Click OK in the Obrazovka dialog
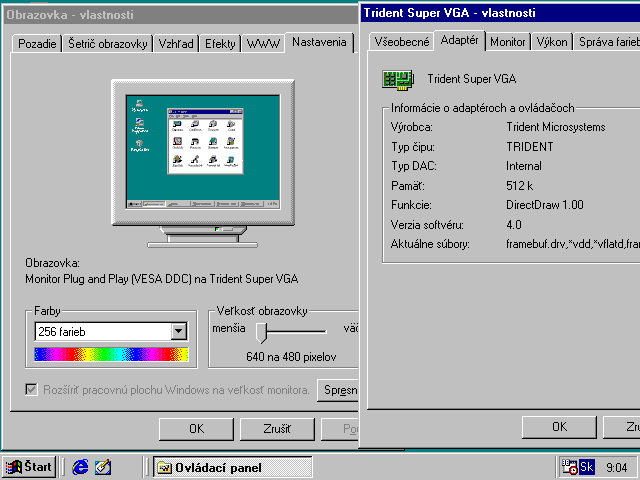 [x=196, y=429]
